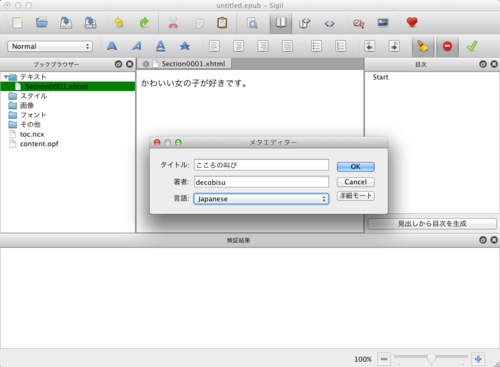The height and width of the screenshot is (367, 500).
Task: Insert a bulleted list
Action: (x=316, y=46)
